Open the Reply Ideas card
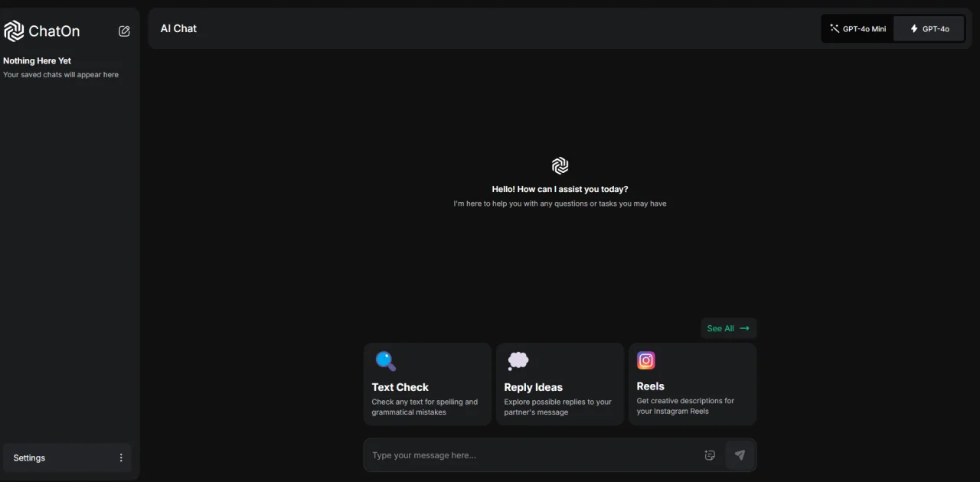The height and width of the screenshot is (482, 980). 560,384
